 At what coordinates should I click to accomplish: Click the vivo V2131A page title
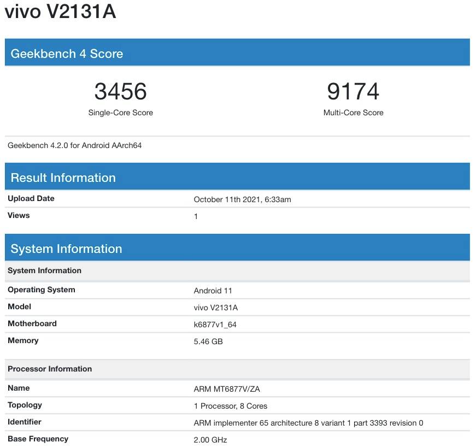click(x=60, y=11)
